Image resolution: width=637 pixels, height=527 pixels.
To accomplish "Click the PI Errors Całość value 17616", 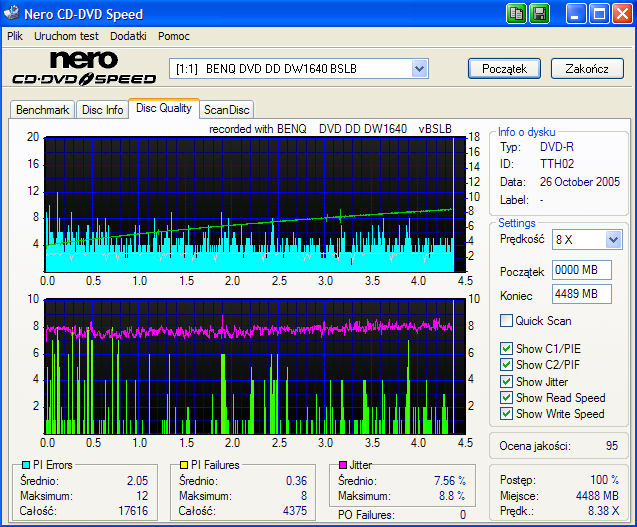I will tap(133, 511).
